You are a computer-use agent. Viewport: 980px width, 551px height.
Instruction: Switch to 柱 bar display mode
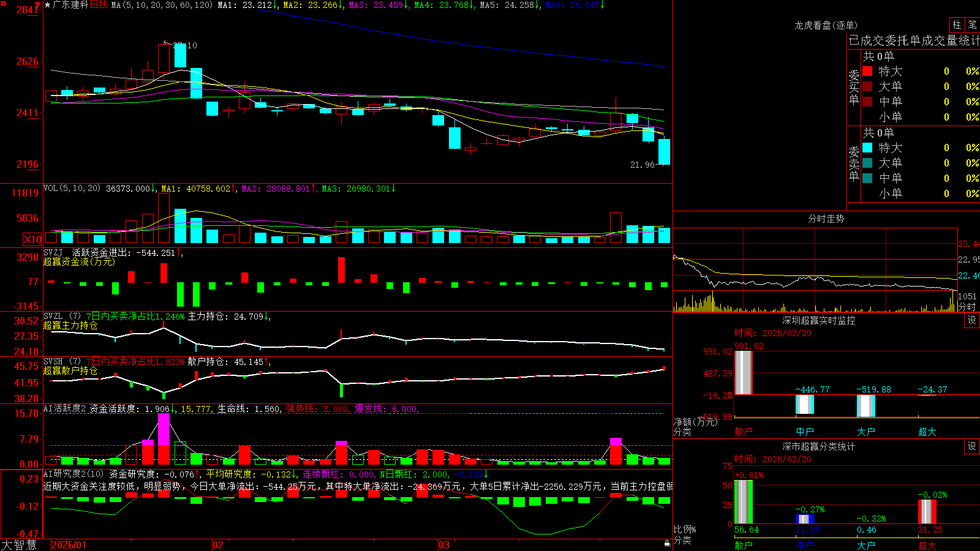tap(957, 24)
